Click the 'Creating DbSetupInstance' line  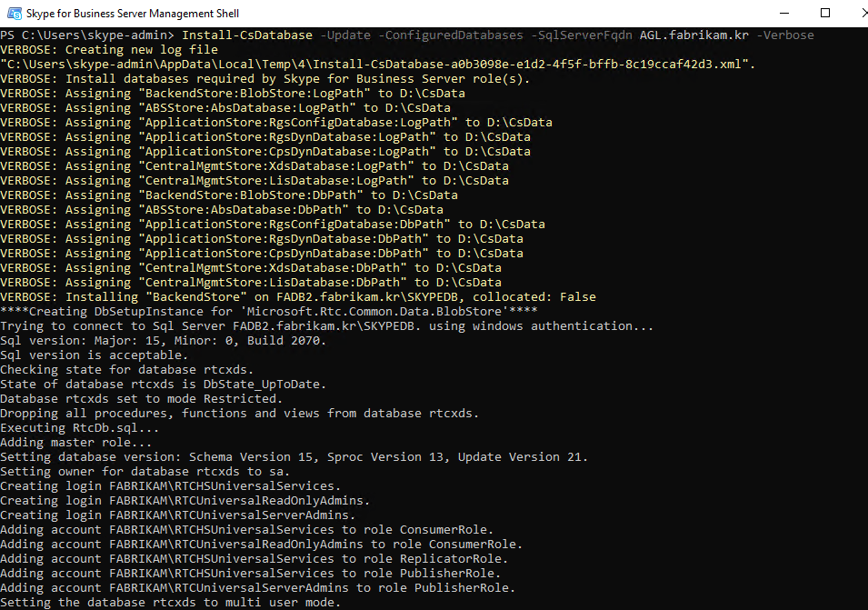(268, 311)
